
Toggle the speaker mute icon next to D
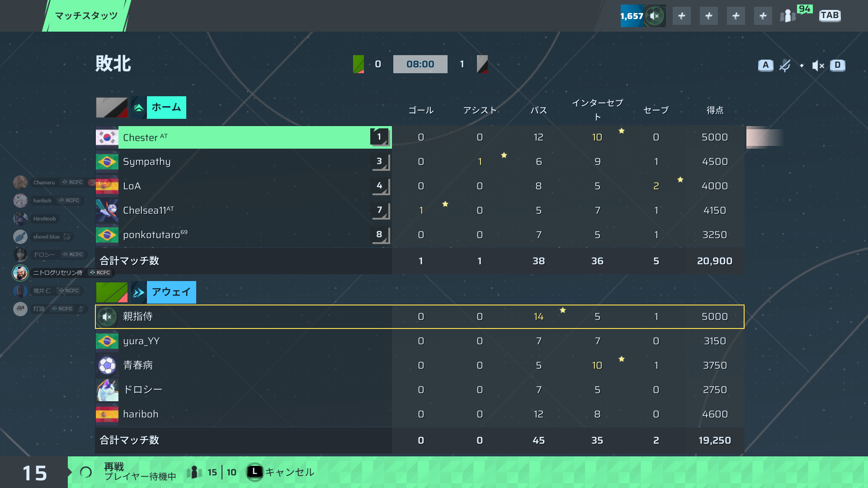point(818,66)
